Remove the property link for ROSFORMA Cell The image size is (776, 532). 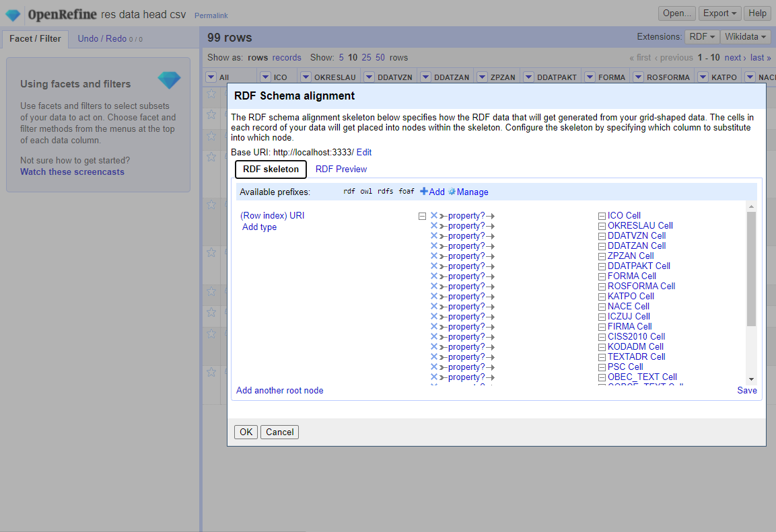434,286
